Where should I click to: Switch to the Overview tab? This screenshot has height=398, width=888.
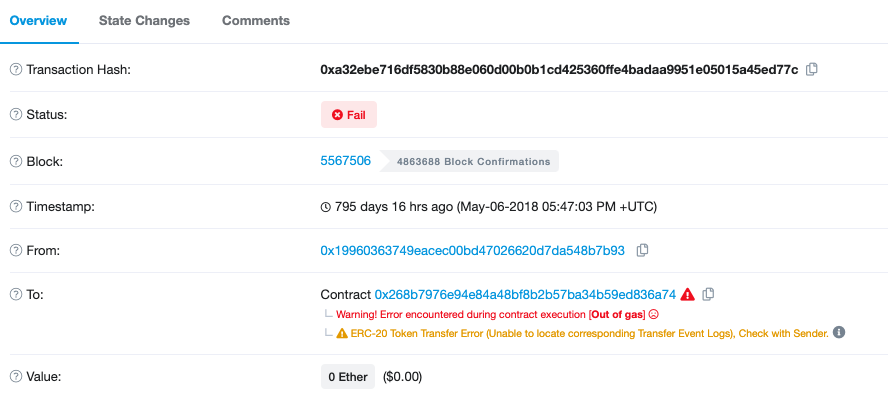(39, 21)
